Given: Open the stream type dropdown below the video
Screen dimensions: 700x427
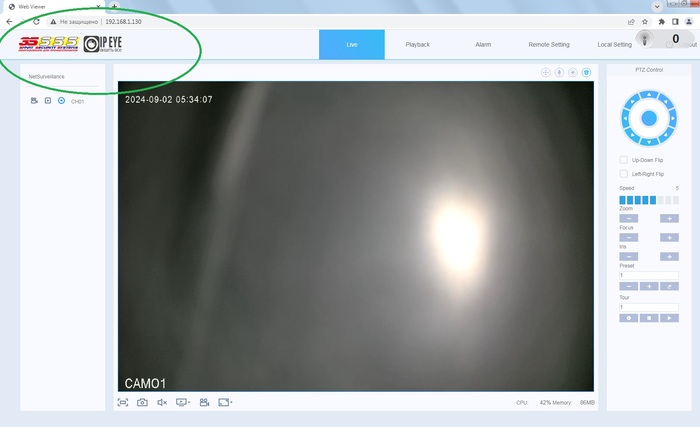Looking at the screenshot, I should click(183, 402).
